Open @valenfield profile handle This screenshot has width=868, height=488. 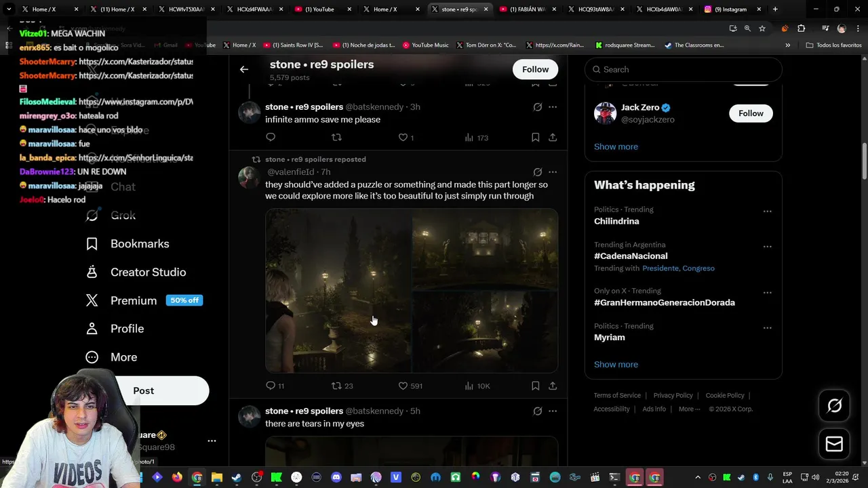291,172
